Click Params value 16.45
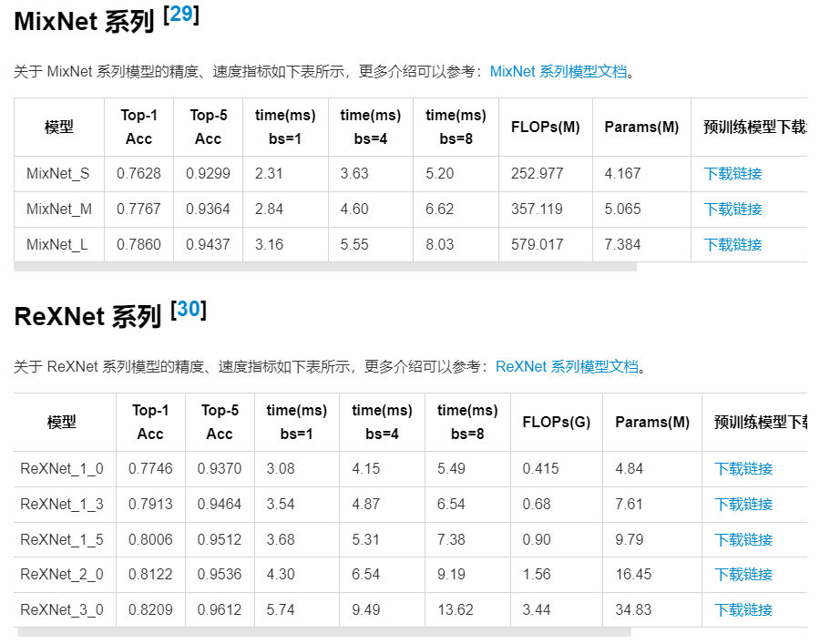The height and width of the screenshot is (644, 830). [633, 574]
